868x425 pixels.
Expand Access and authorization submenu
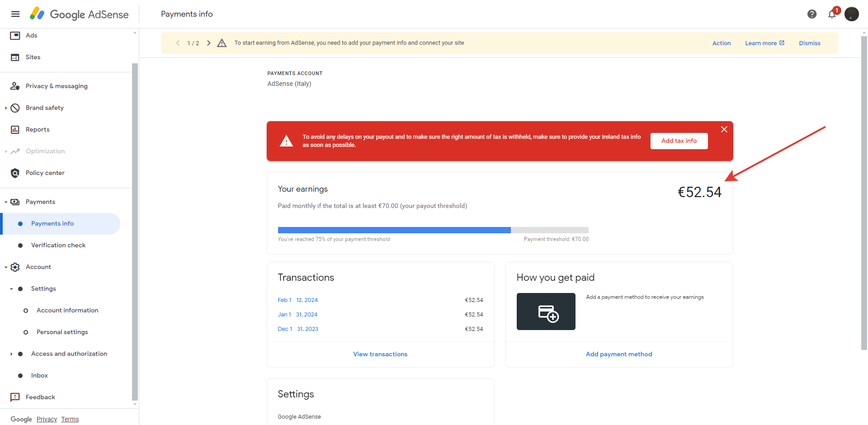pyautogui.click(x=11, y=354)
